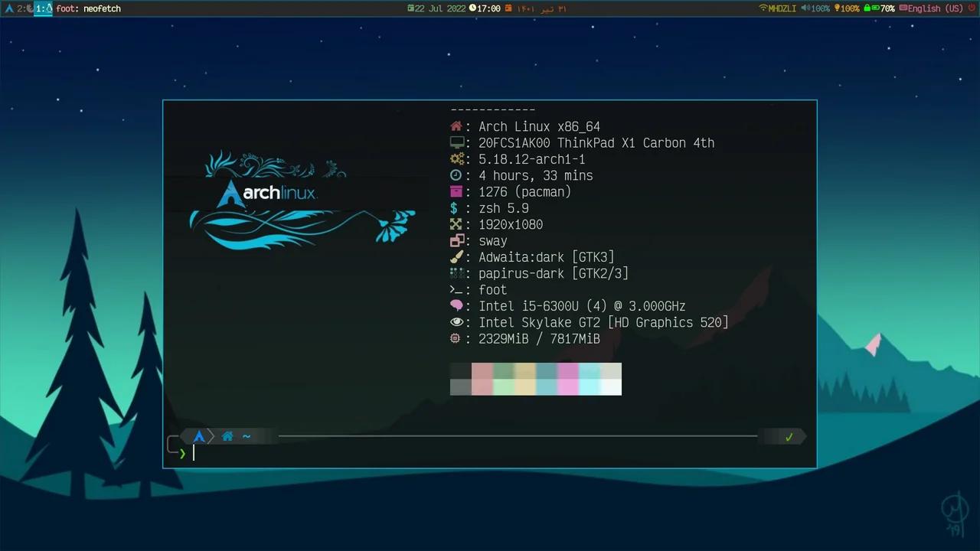The width and height of the screenshot is (980, 551).
Task: Click the Arch logo segment of the zsh prompt
Action: [198, 435]
